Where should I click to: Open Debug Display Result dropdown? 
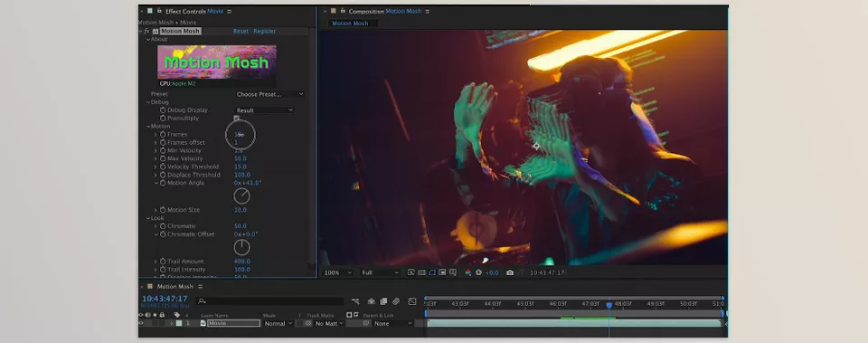pos(265,110)
